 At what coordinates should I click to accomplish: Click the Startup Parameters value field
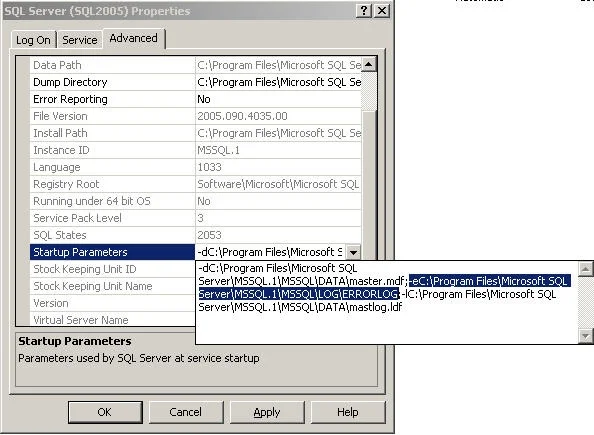click(x=270, y=252)
